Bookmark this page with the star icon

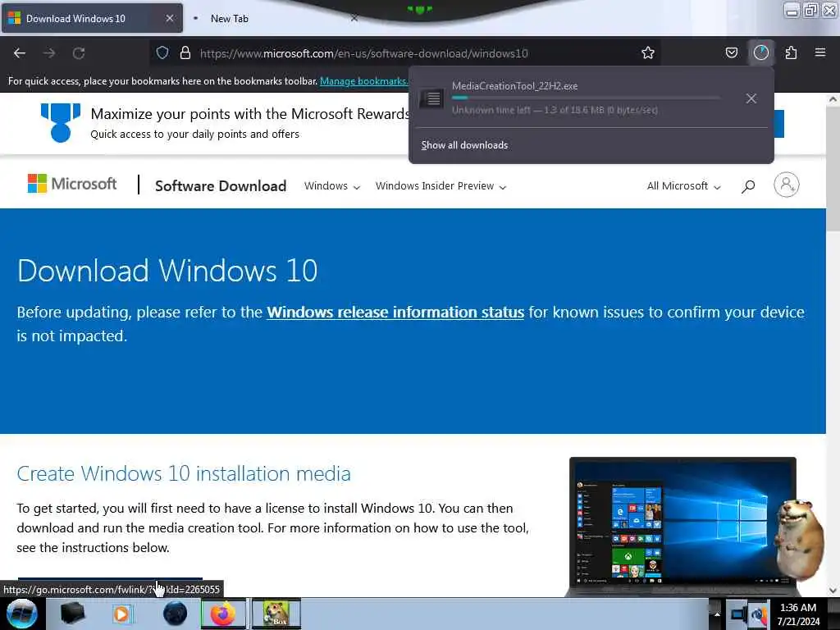648,52
